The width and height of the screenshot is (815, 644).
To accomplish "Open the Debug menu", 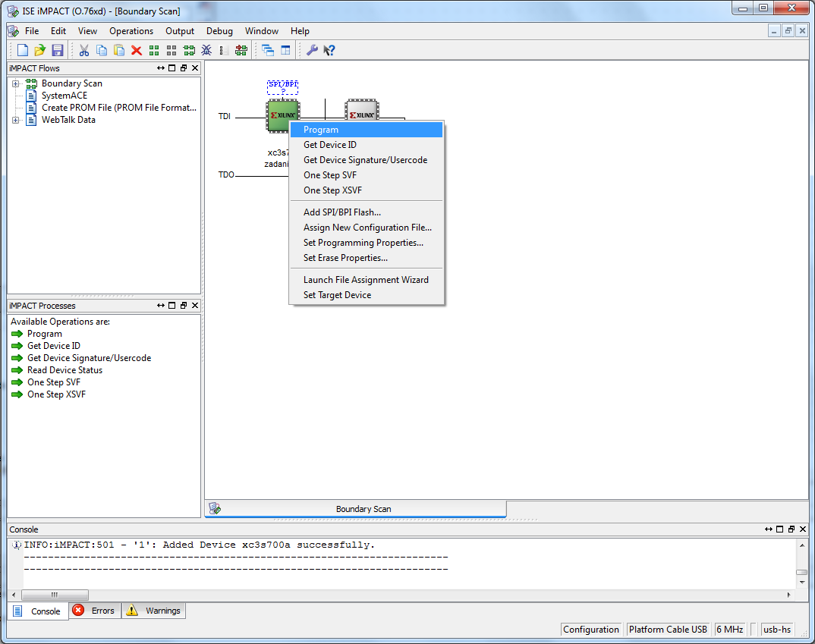I will pyautogui.click(x=219, y=31).
